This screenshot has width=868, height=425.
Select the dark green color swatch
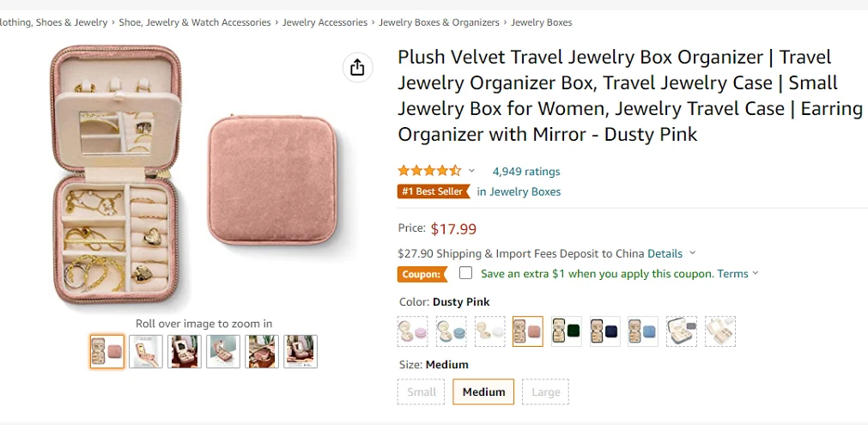(x=566, y=331)
